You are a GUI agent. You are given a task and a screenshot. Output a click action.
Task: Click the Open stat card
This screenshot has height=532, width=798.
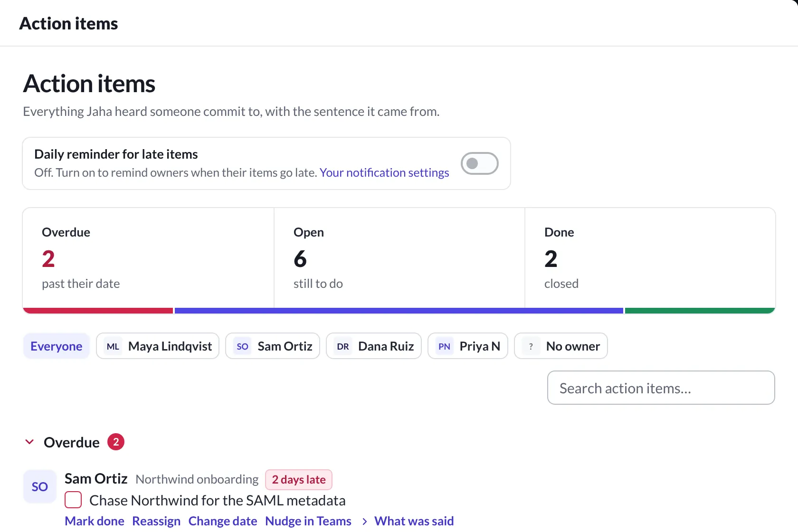click(399, 258)
